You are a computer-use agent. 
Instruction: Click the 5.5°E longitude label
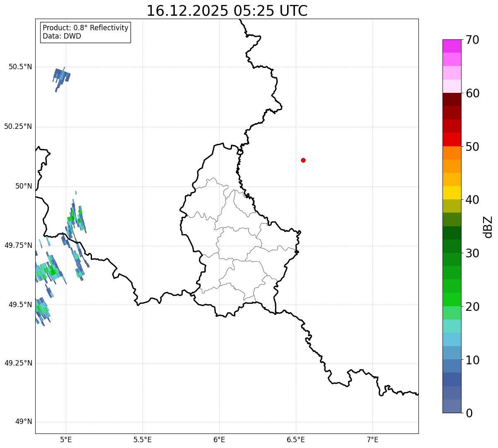143,440
